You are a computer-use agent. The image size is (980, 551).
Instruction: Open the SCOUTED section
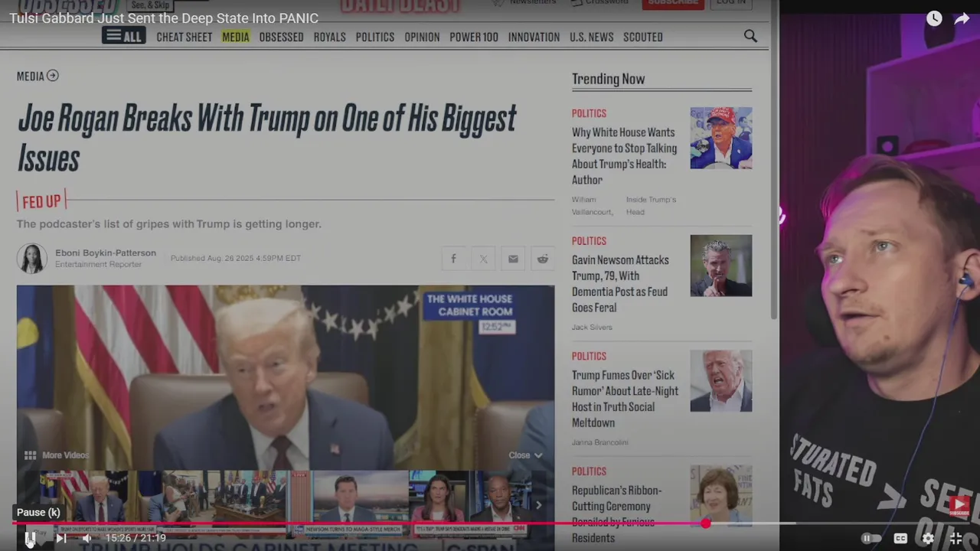click(x=643, y=37)
